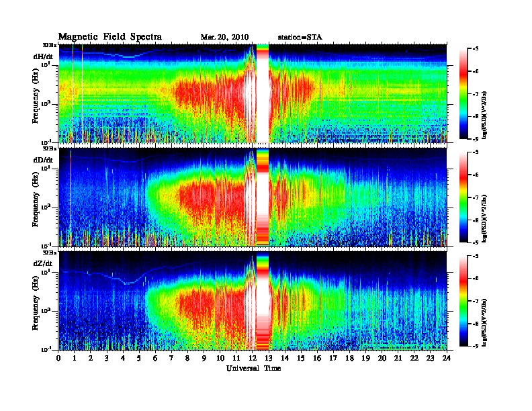Click the "station=STA" label
Screen dimensions: 532x411
(x=300, y=38)
